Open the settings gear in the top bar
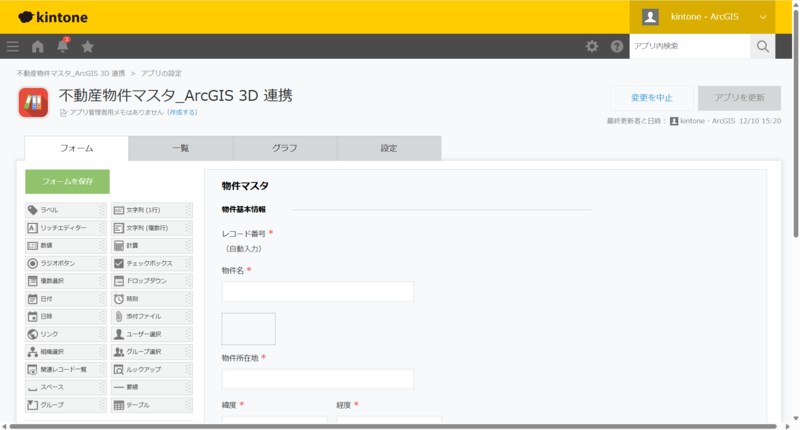800x430 pixels. (592, 46)
